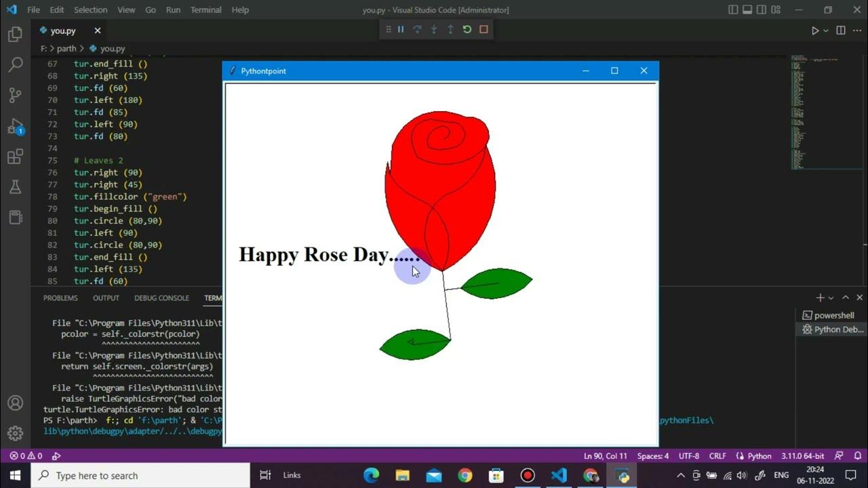Click errors and warnings count in status bar

[26, 456]
